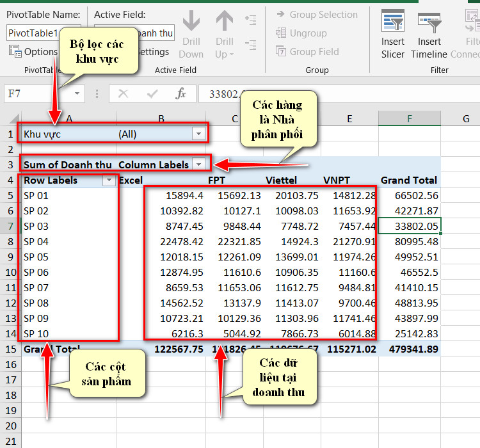The width and height of the screenshot is (480, 448).
Task: Click the Cancel X formula bar icon
Action: point(123,93)
